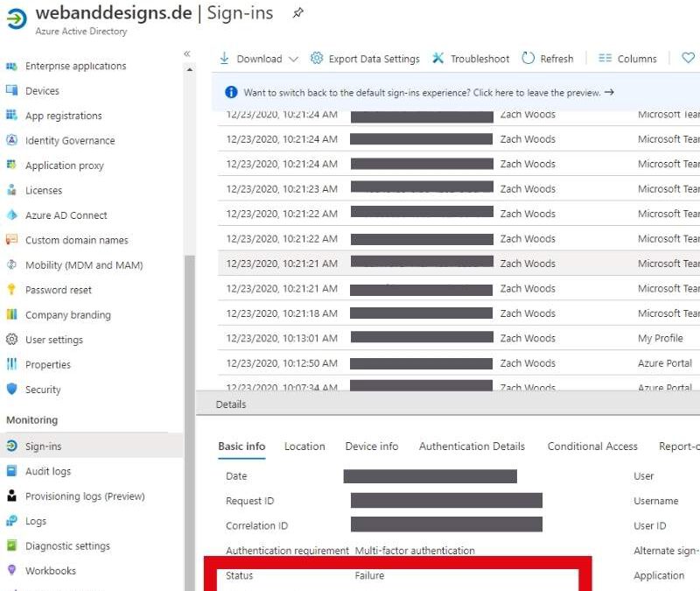Click the Mobility (MDM and MAM) icon

coord(11,265)
